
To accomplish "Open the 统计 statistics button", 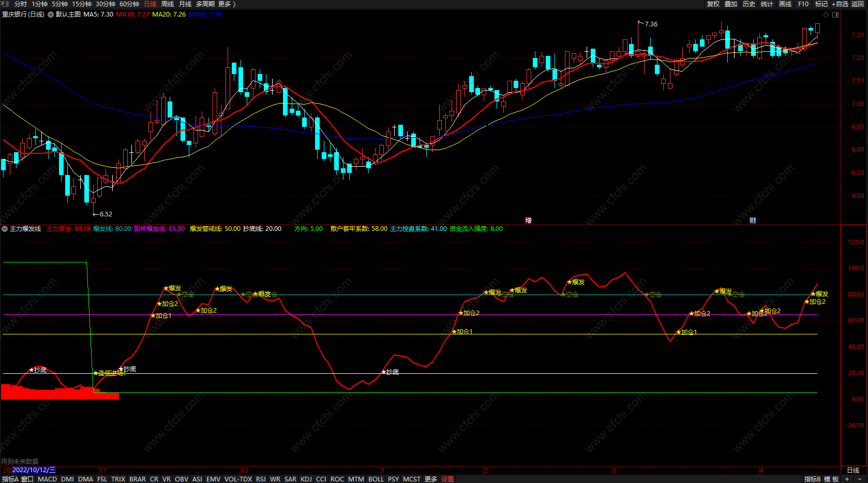I will tap(767, 4).
